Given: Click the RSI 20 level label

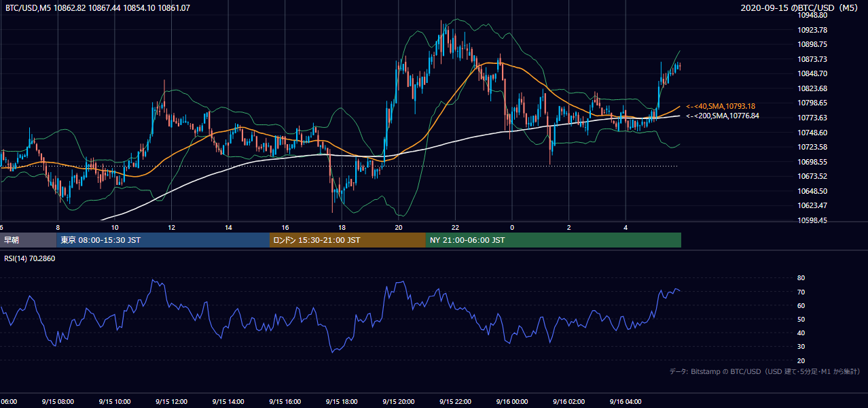Looking at the screenshot, I should click(x=801, y=360).
